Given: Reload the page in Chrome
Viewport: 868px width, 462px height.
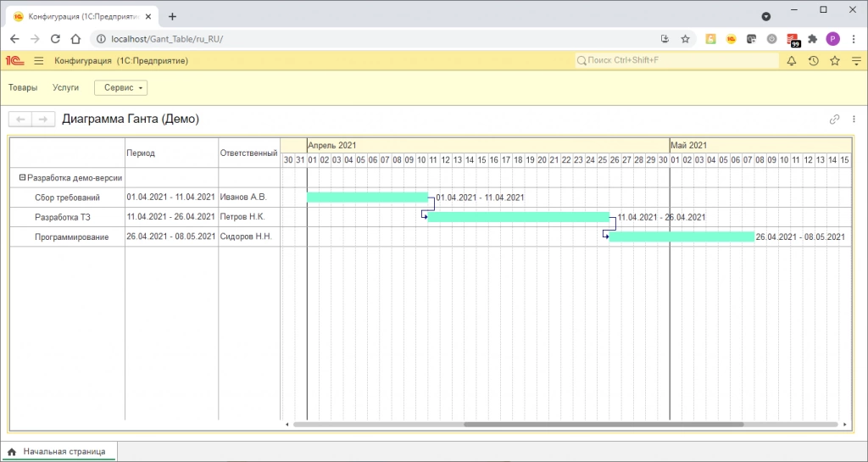Looking at the screenshot, I should click(x=55, y=39).
